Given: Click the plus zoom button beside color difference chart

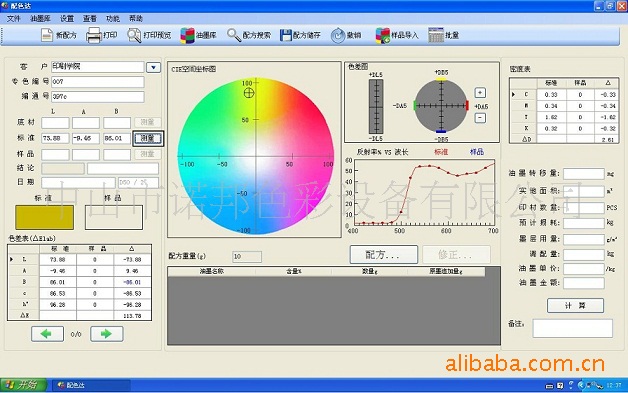Looking at the screenshot, I should tap(480, 93).
